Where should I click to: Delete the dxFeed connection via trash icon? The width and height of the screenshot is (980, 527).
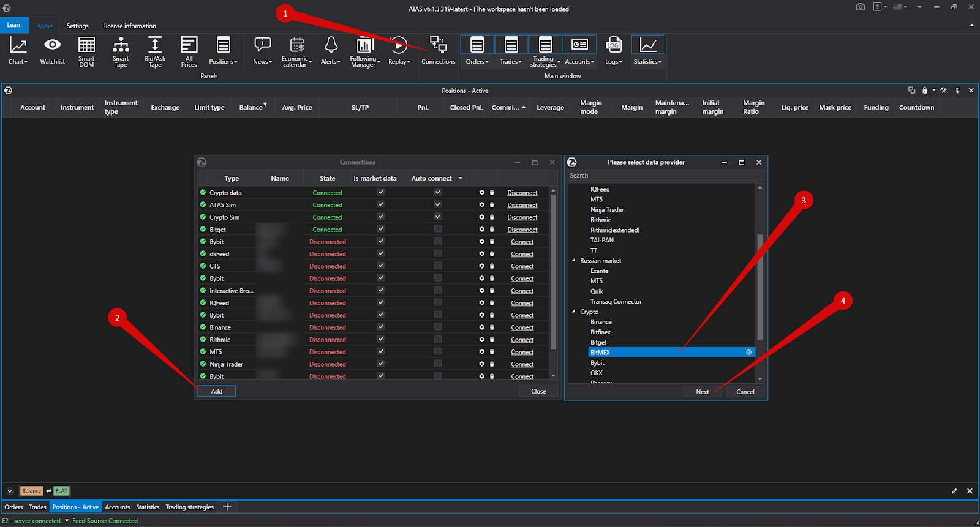pyautogui.click(x=492, y=254)
